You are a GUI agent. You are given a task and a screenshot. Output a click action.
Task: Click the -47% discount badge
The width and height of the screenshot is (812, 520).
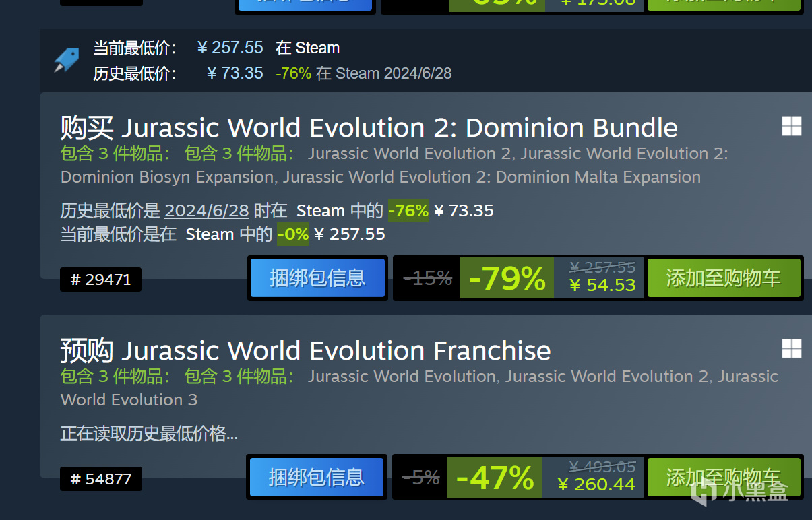[495, 478]
